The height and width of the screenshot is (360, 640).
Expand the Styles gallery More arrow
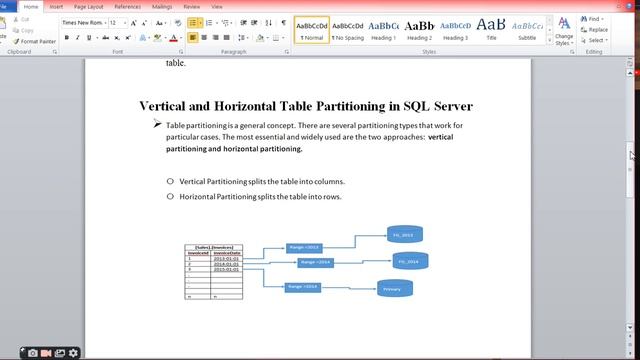coord(549,41)
